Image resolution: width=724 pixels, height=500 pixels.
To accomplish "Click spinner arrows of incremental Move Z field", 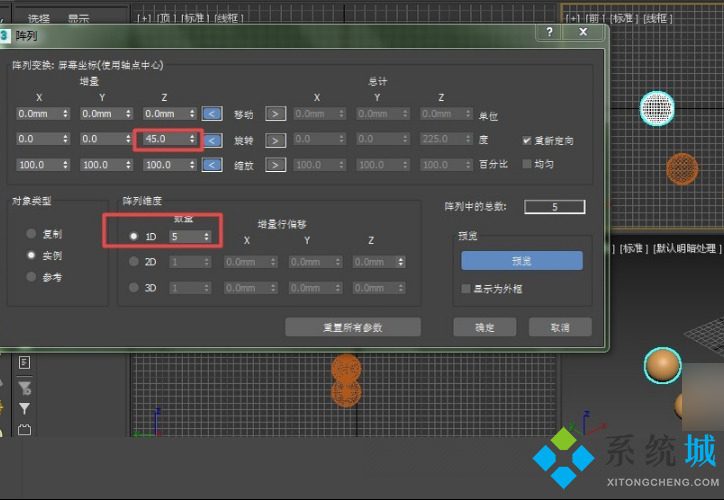I will coord(193,114).
